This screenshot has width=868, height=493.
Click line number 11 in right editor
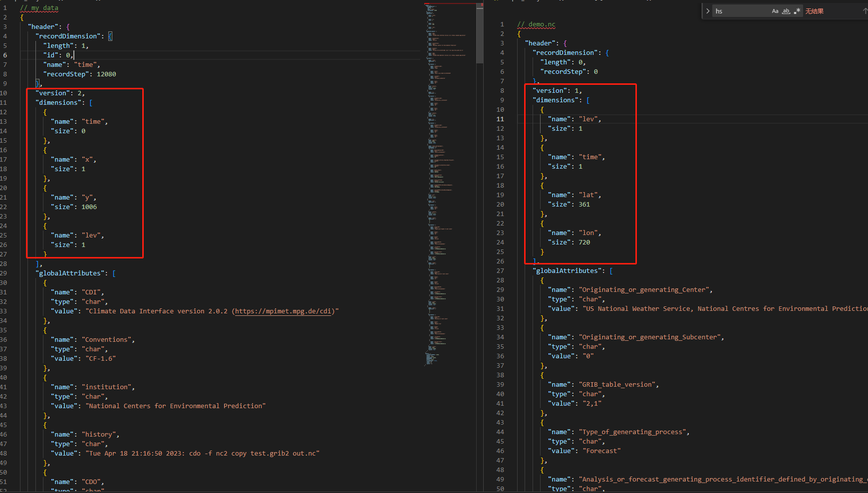click(x=500, y=119)
